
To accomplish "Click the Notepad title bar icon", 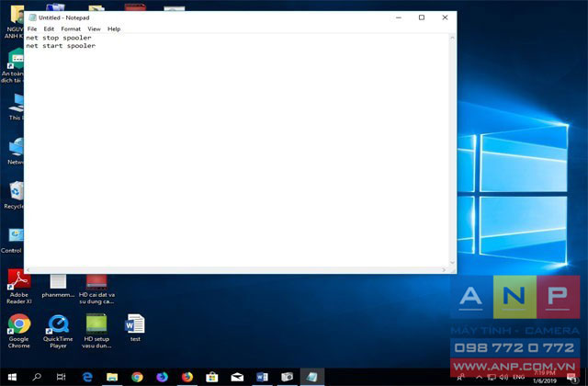I will coord(33,17).
